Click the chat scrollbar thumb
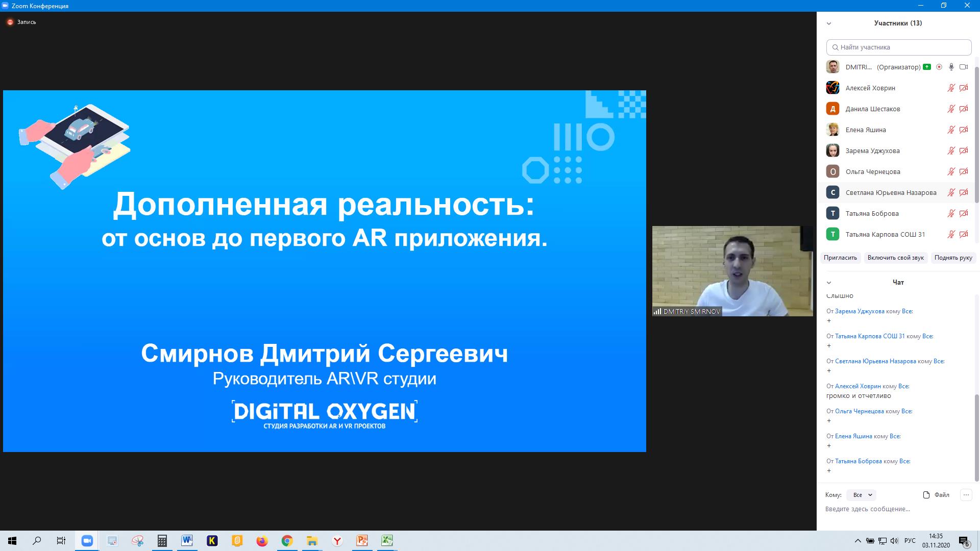Image resolution: width=980 pixels, height=551 pixels. coord(977,438)
